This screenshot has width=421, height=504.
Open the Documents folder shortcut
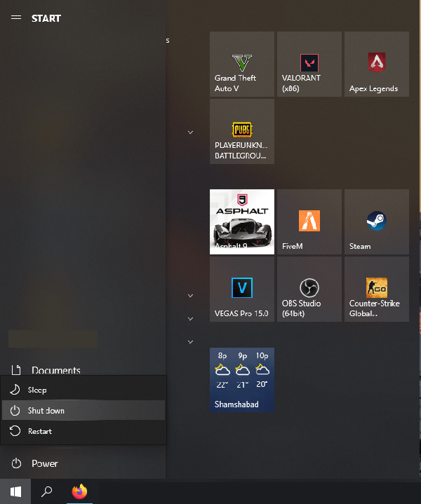click(x=55, y=370)
